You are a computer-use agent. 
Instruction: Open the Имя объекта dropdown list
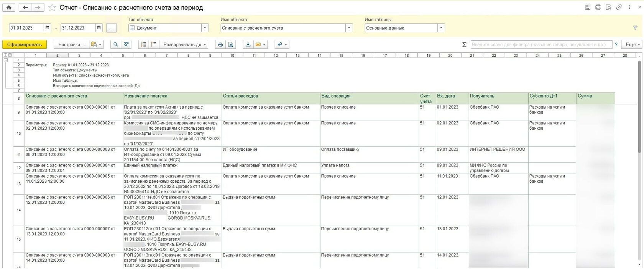(x=349, y=28)
